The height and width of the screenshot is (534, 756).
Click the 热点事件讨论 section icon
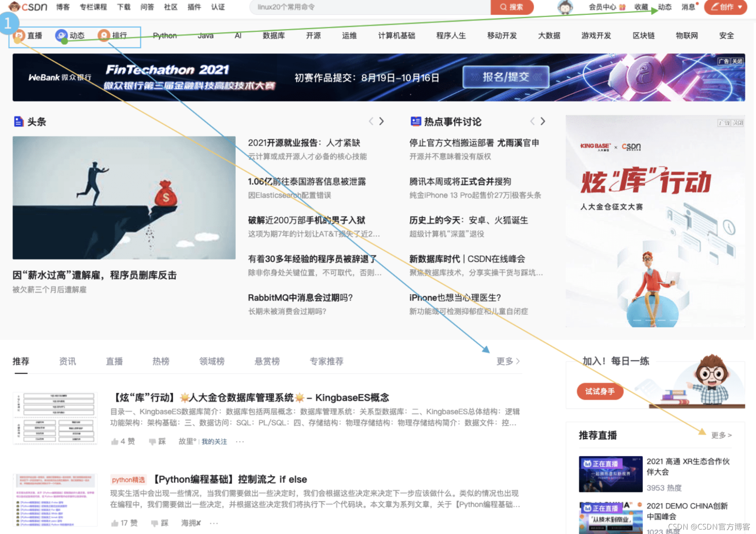click(416, 121)
